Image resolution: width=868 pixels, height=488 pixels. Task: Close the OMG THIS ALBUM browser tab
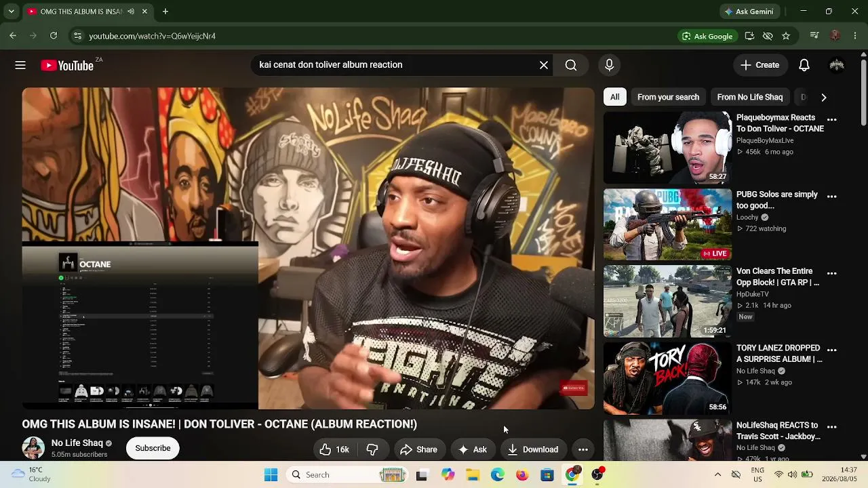145,12
